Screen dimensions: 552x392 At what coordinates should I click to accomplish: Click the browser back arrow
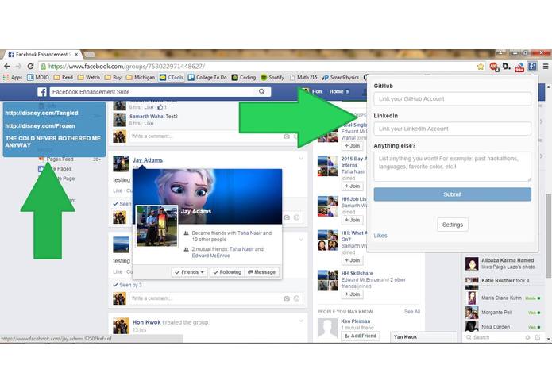7,67
